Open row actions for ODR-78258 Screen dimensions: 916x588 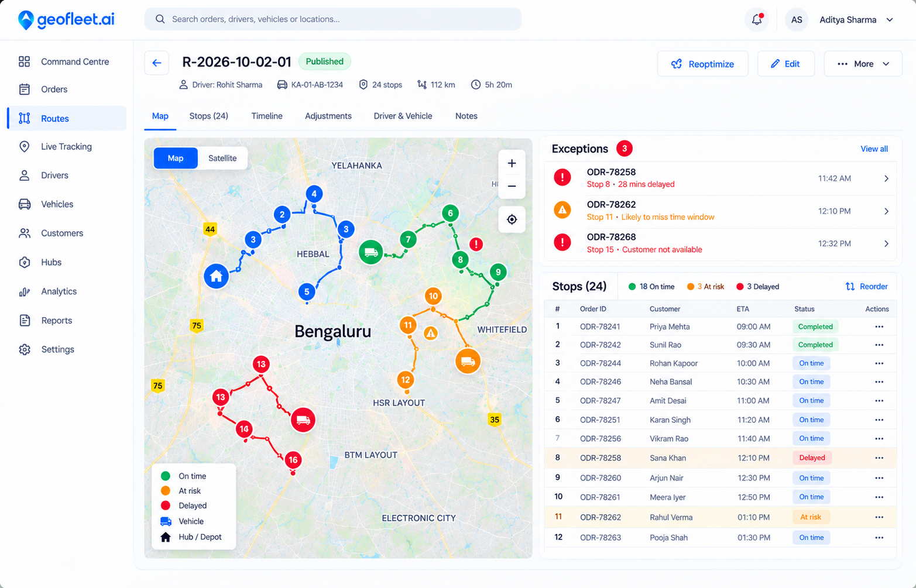[x=879, y=458]
